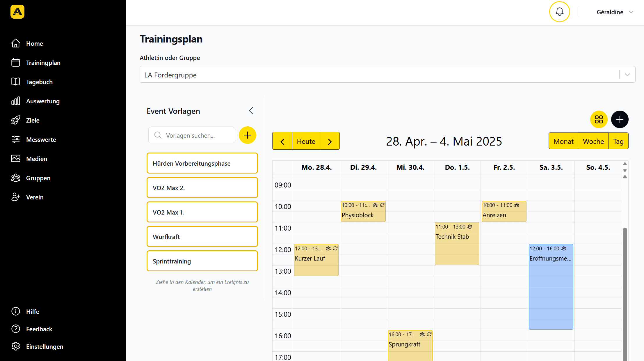Click group icon on Technik Stab event
The height and width of the screenshot is (361, 644).
pyautogui.click(x=470, y=226)
